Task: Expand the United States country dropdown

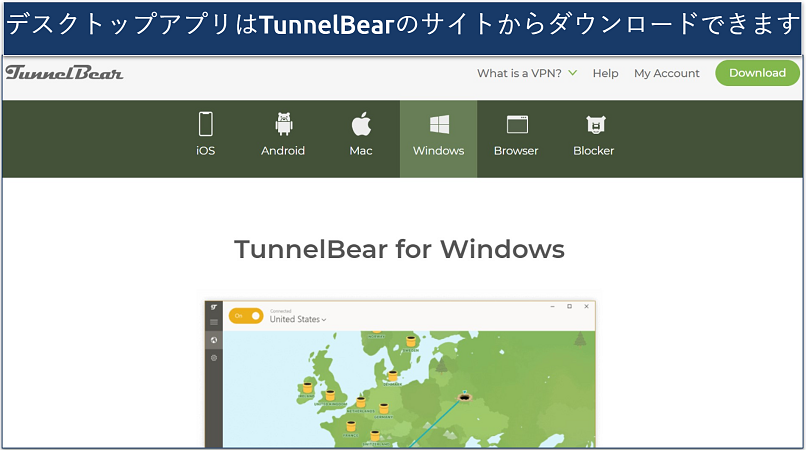Action: tap(298, 320)
